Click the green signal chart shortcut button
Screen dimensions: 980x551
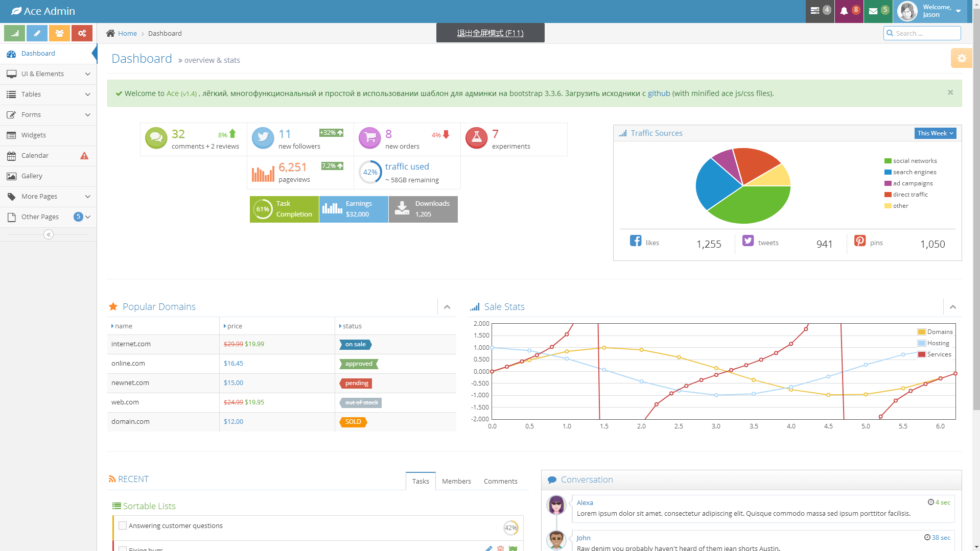click(x=15, y=33)
